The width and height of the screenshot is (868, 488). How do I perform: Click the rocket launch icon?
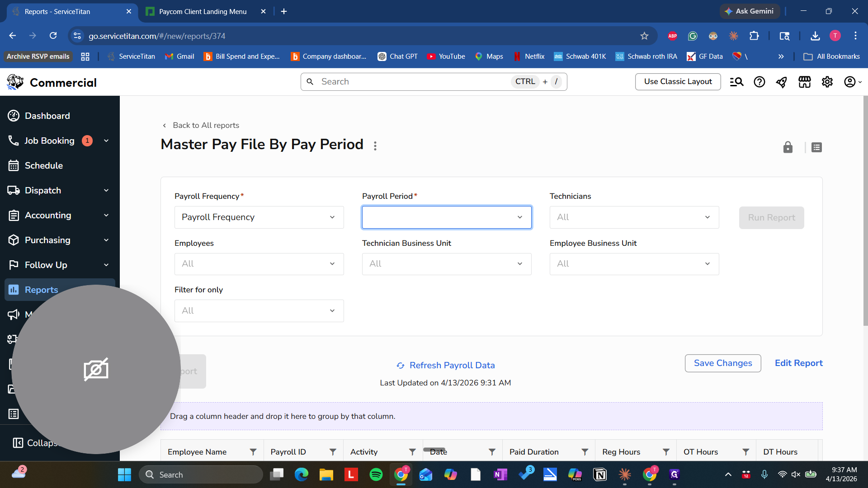pyautogui.click(x=781, y=82)
